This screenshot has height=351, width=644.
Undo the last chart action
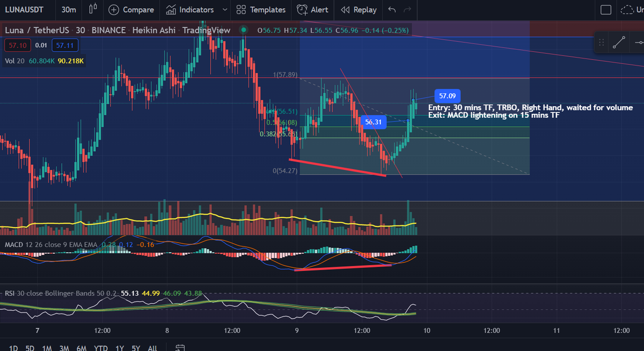pyautogui.click(x=392, y=10)
